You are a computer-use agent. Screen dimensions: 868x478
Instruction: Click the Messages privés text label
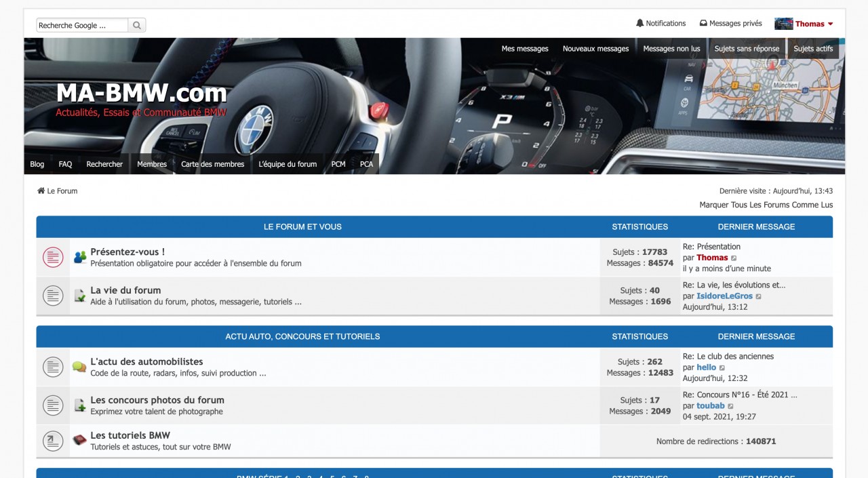(736, 23)
